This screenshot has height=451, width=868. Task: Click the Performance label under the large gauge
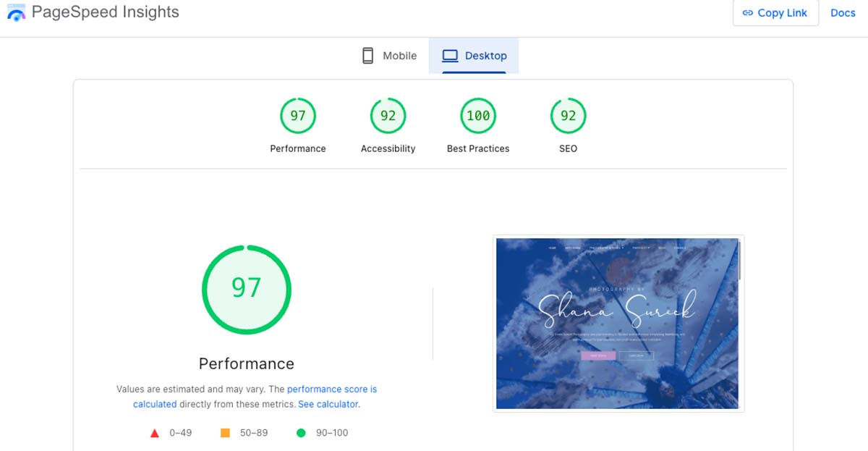click(246, 363)
